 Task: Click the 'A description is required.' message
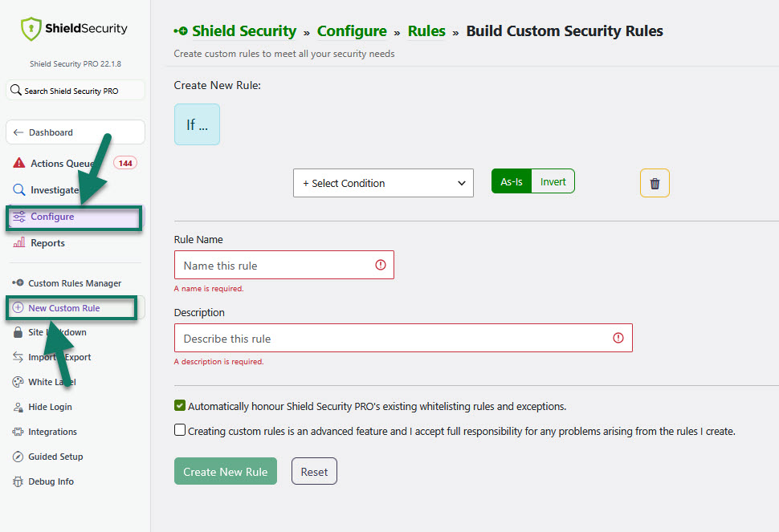pyautogui.click(x=218, y=361)
